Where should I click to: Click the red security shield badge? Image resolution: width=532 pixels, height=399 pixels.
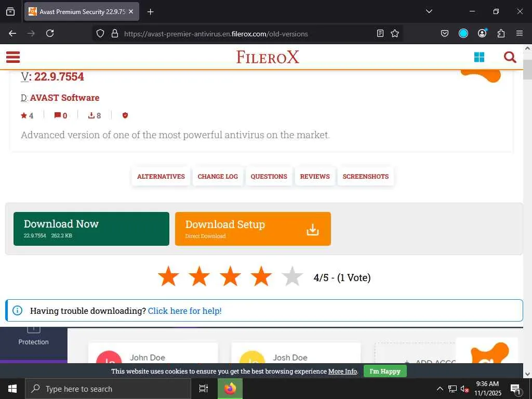pyautogui.click(x=125, y=115)
